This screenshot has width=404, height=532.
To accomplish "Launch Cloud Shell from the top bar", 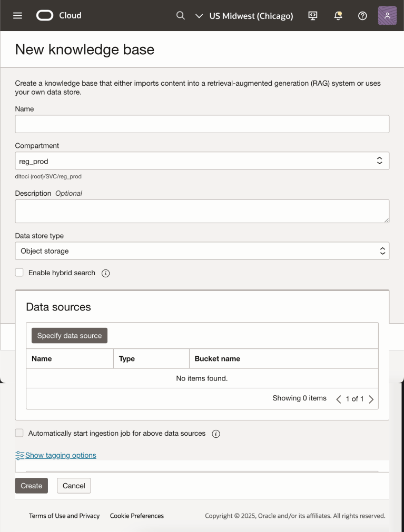I will [313, 16].
